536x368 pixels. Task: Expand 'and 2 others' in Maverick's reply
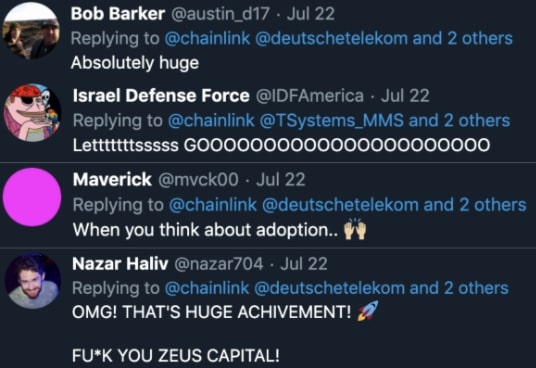(x=475, y=205)
